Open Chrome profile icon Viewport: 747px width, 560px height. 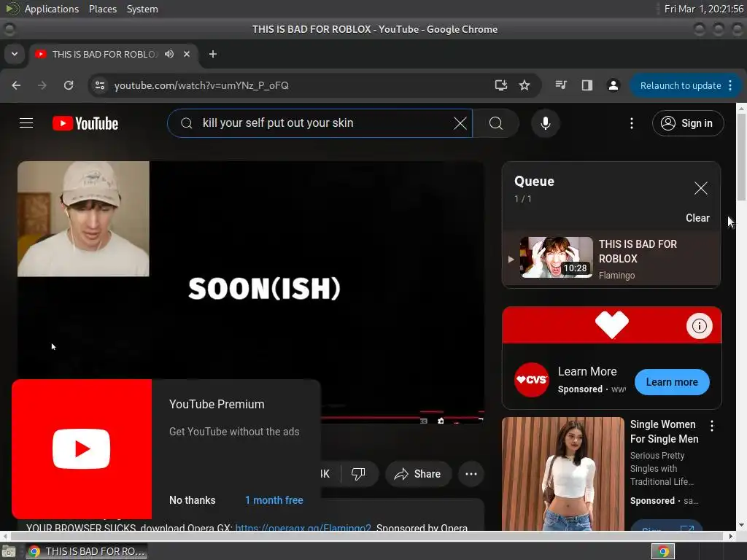tap(613, 85)
